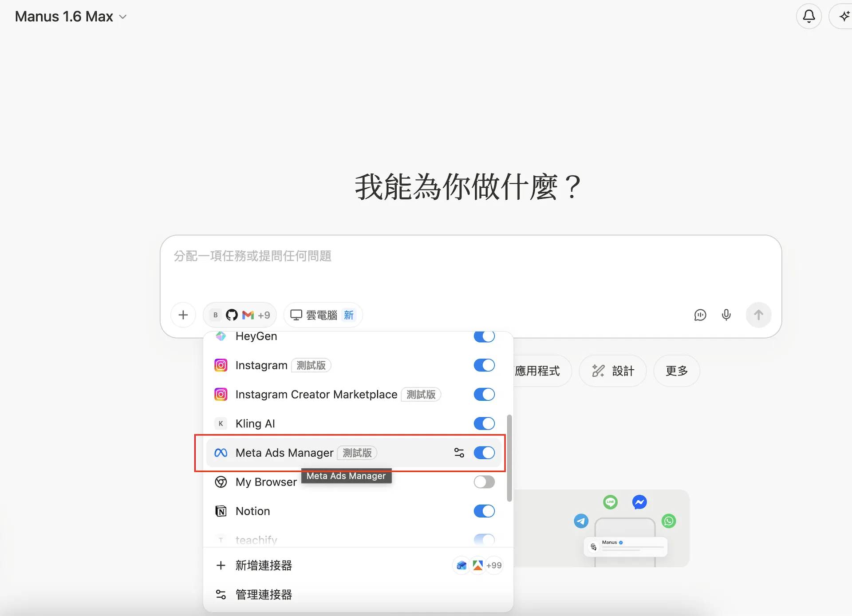The width and height of the screenshot is (852, 616).
Task: Turn off the Notion connector
Action: point(484,511)
